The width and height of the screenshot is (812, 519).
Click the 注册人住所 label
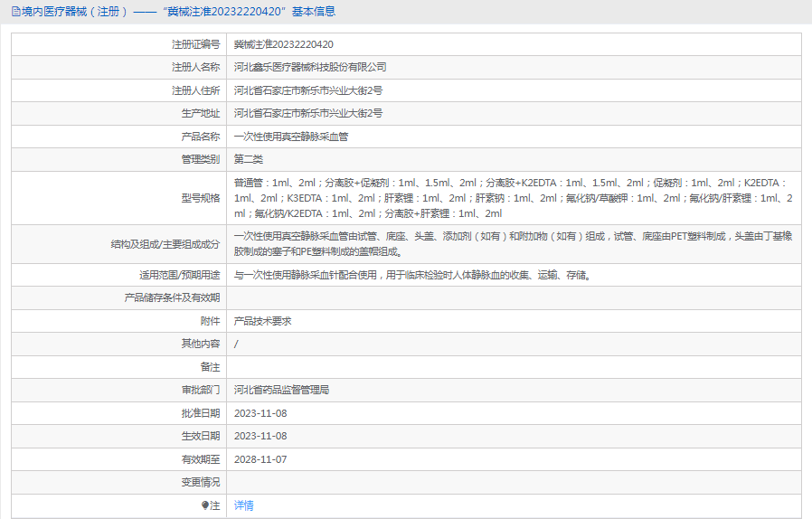[x=195, y=90]
